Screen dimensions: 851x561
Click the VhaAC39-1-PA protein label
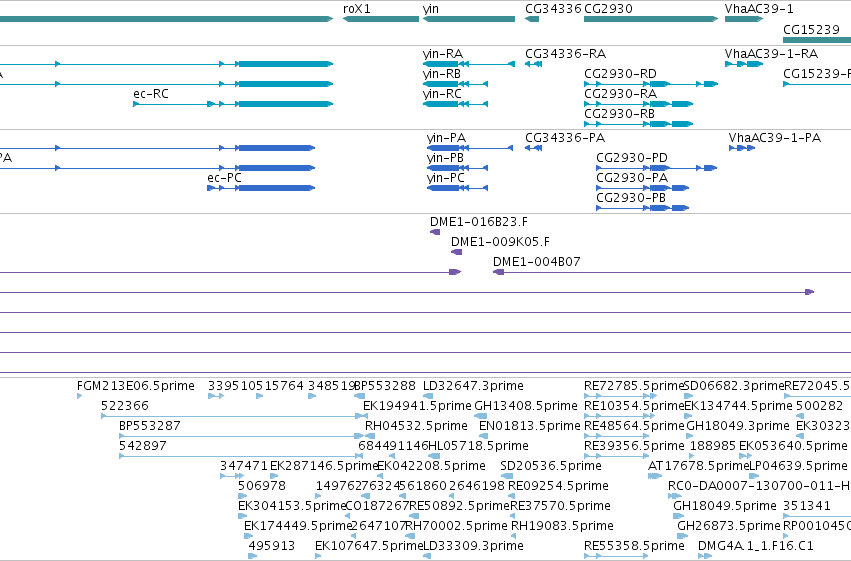tap(774, 138)
